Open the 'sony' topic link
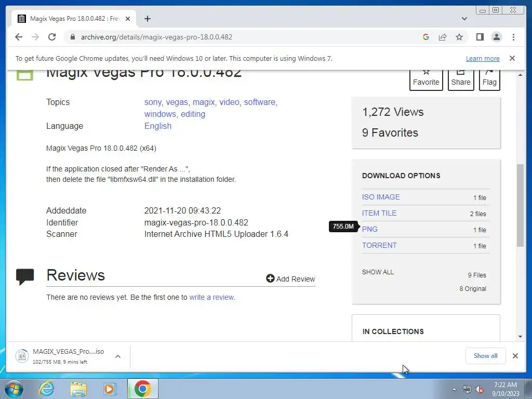This screenshot has height=399, width=532. [153, 102]
